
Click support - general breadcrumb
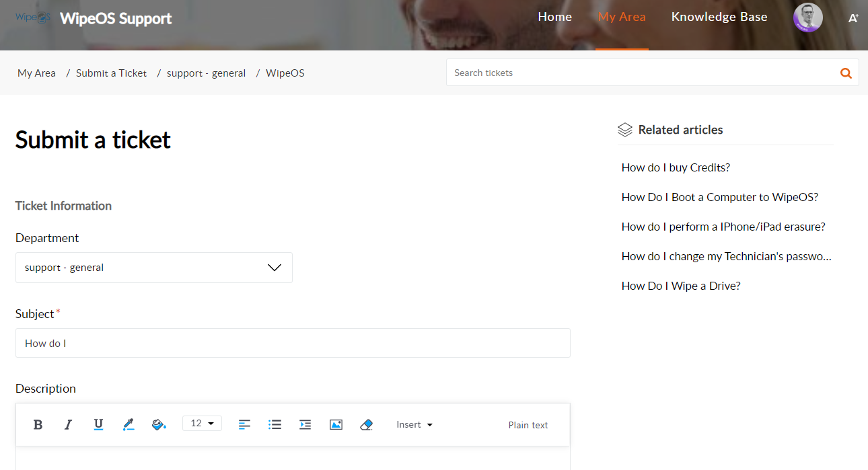click(206, 73)
